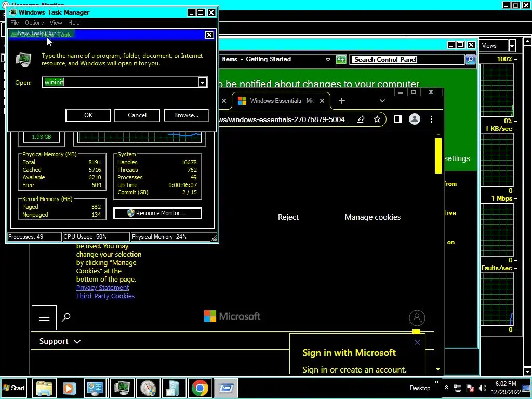Image resolution: width=532 pixels, height=399 pixels.
Task: Click Microsoft account sign-in avatar
Action: pos(417,318)
